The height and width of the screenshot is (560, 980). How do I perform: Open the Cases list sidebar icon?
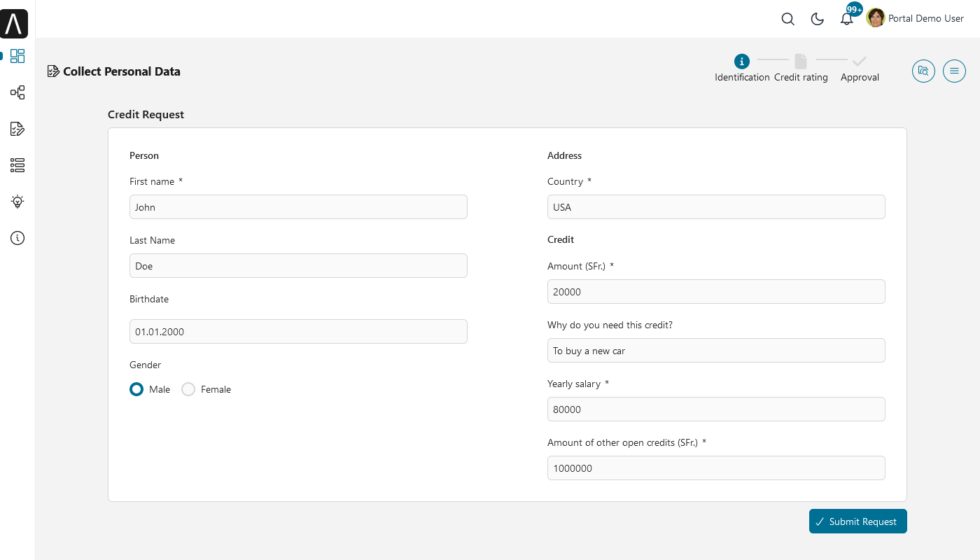(x=17, y=165)
